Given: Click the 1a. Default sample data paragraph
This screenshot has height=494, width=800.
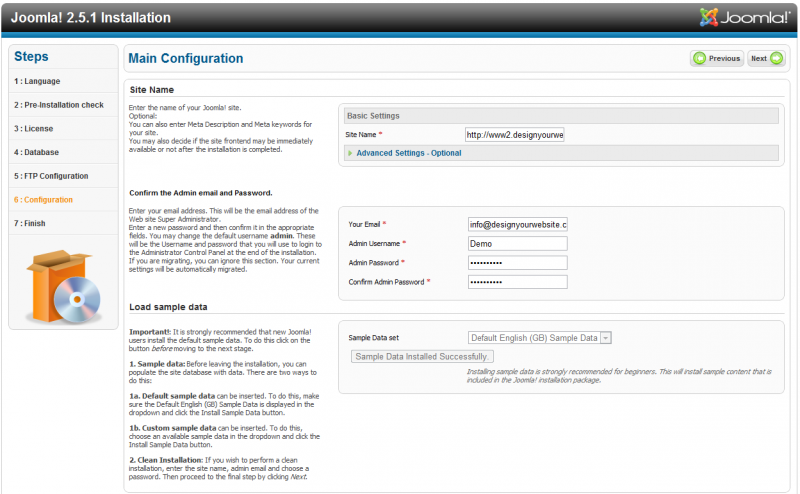Looking at the screenshot, I should (x=224, y=404).
